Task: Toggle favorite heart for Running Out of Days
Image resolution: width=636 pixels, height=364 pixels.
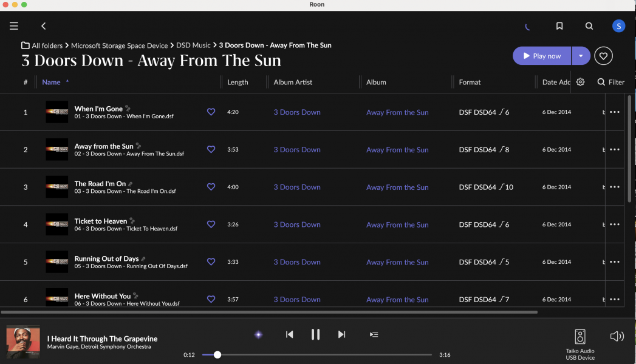Action: 211,261
